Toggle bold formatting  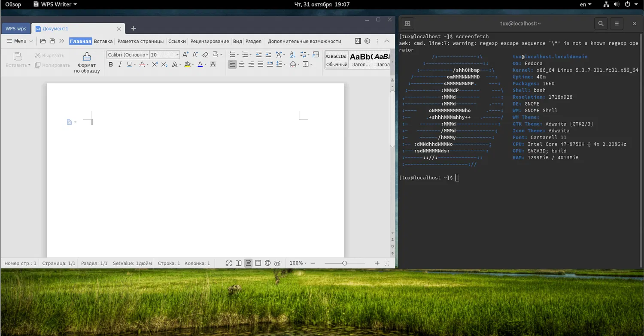tap(110, 64)
